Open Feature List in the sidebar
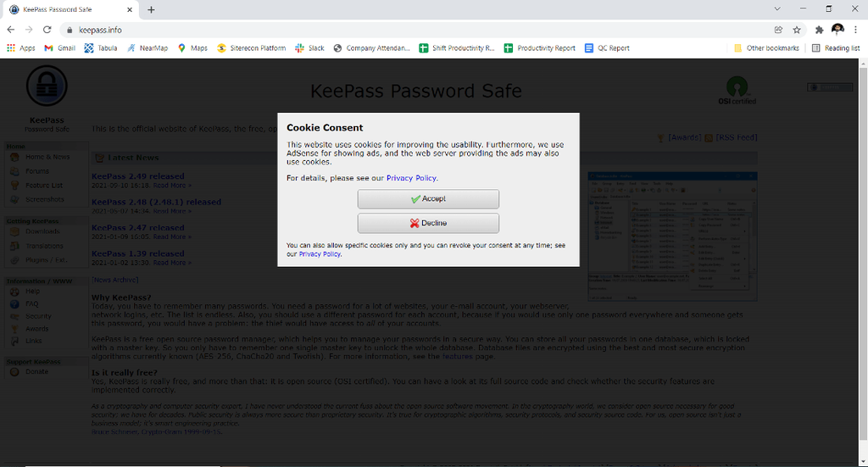Screen dimensions: 868x467 pyautogui.click(x=44, y=186)
